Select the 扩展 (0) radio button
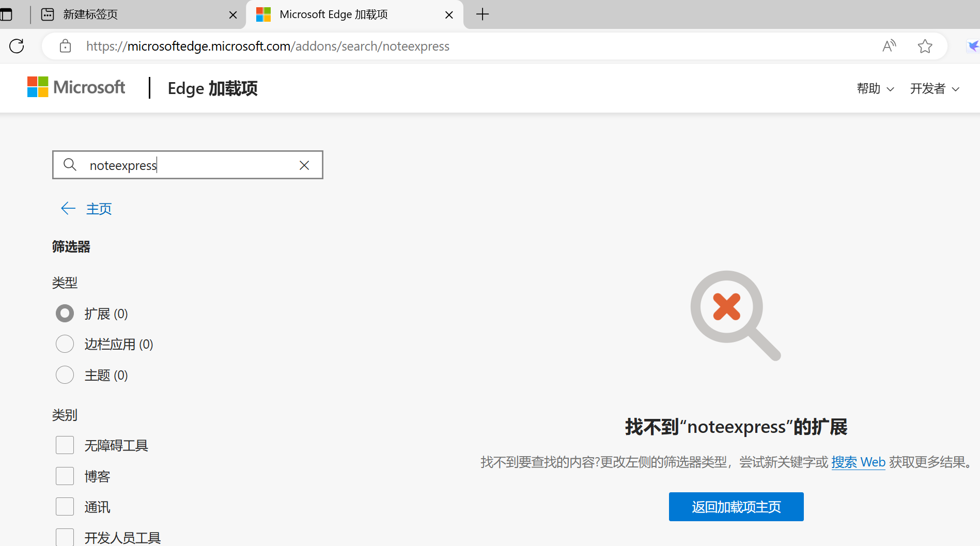 pyautogui.click(x=65, y=313)
